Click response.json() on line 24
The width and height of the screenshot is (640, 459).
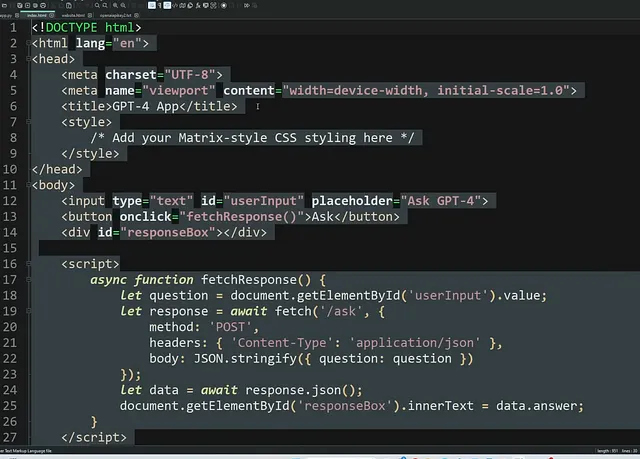[x=300, y=390]
